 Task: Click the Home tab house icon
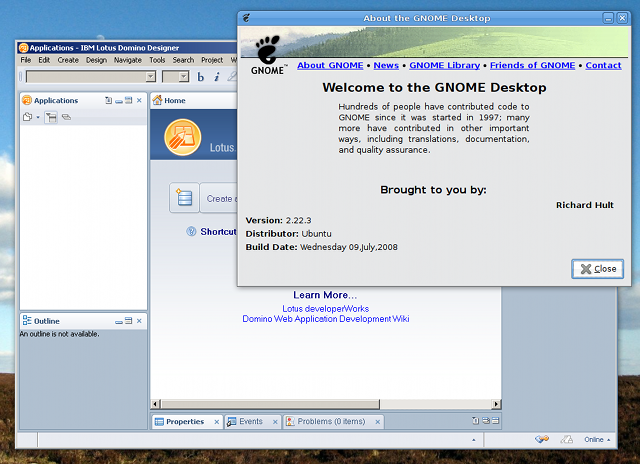click(158, 100)
